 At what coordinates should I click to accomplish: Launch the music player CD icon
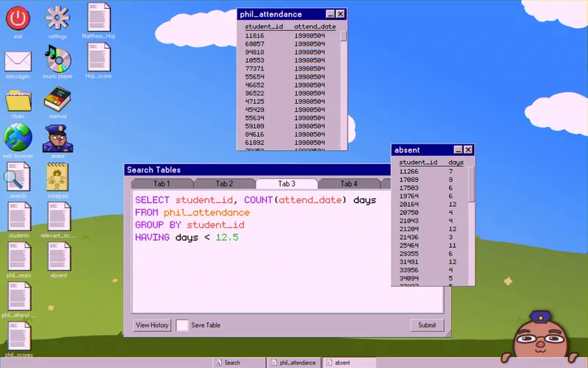(58, 59)
